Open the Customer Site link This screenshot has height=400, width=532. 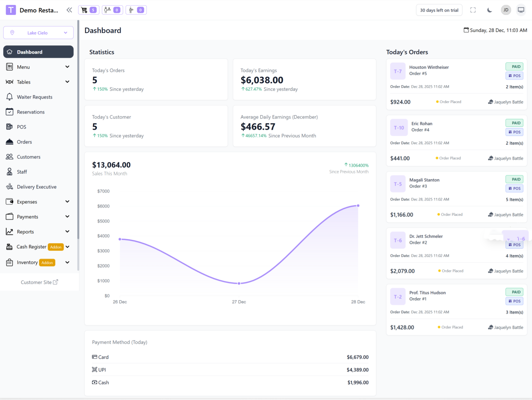click(x=39, y=282)
